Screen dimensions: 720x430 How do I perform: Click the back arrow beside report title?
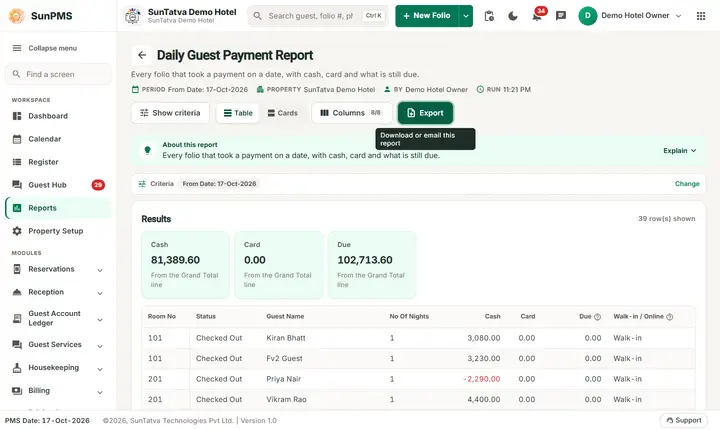(142, 55)
